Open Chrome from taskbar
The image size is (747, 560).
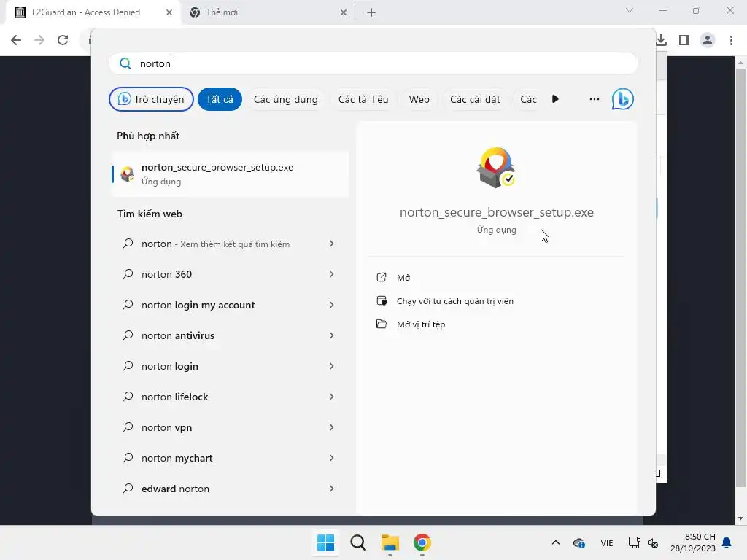tap(422, 542)
